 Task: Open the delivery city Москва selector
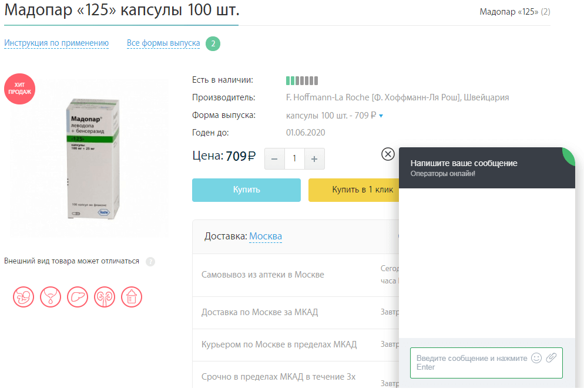pyautogui.click(x=266, y=236)
